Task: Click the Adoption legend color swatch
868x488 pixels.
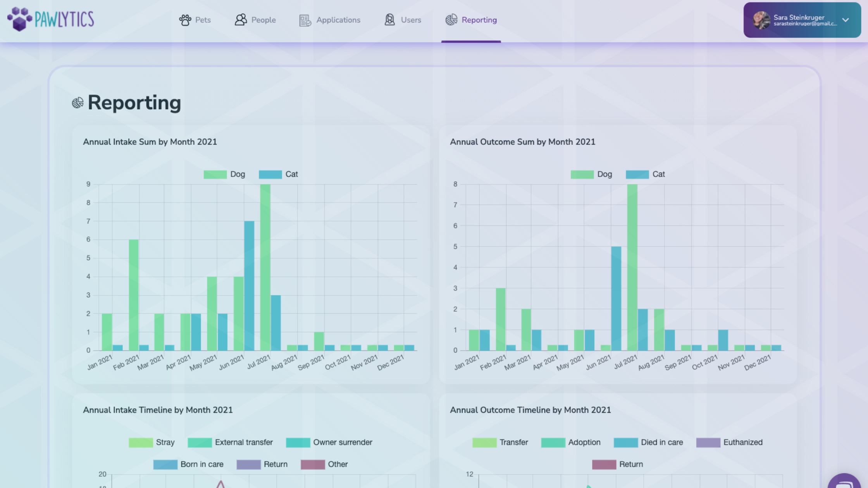Action: (553, 442)
